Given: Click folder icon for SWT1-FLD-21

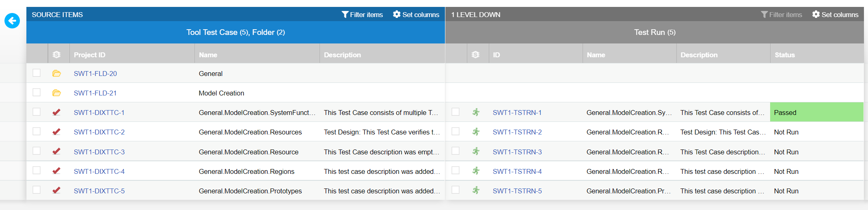Looking at the screenshot, I should pos(56,93).
